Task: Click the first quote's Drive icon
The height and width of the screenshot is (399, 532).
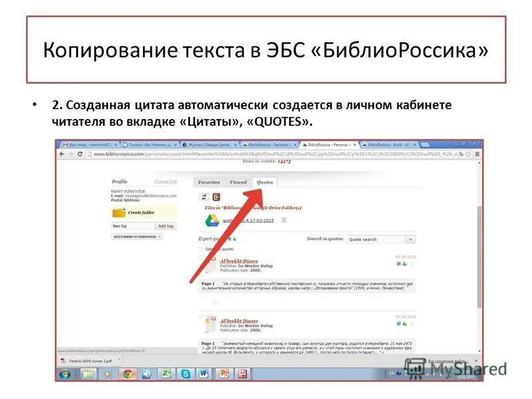Action: click(x=405, y=264)
